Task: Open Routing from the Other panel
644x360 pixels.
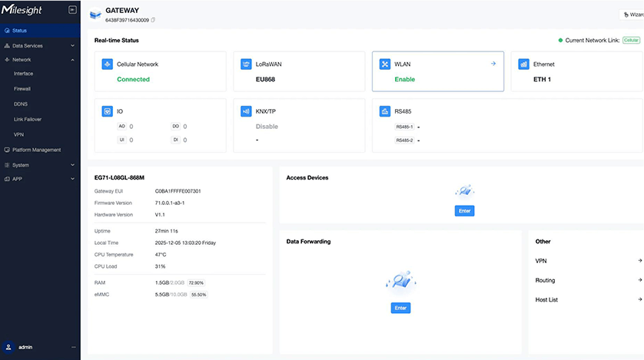Action: (x=545, y=280)
